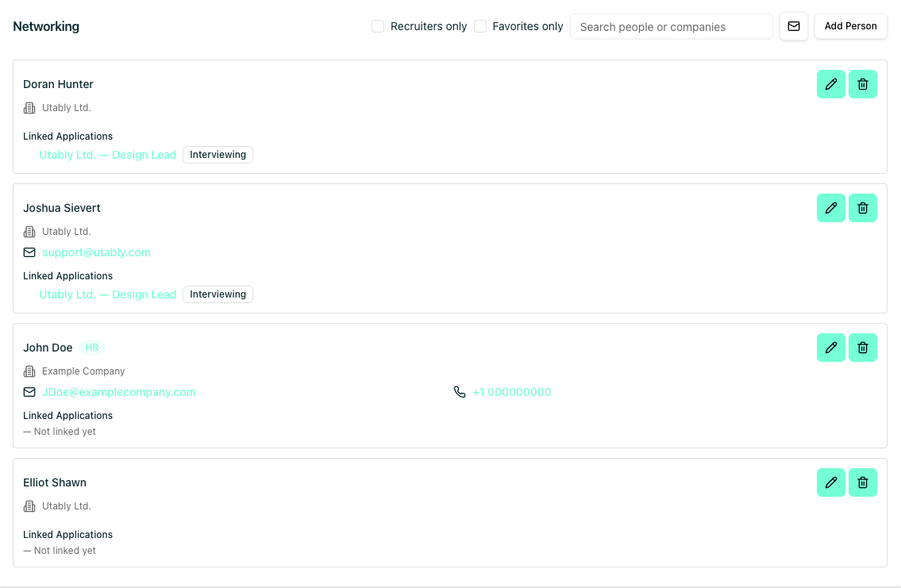Image resolution: width=901 pixels, height=588 pixels.
Task: Edit the John Doe contact
Action: click(x=830, y=348)
